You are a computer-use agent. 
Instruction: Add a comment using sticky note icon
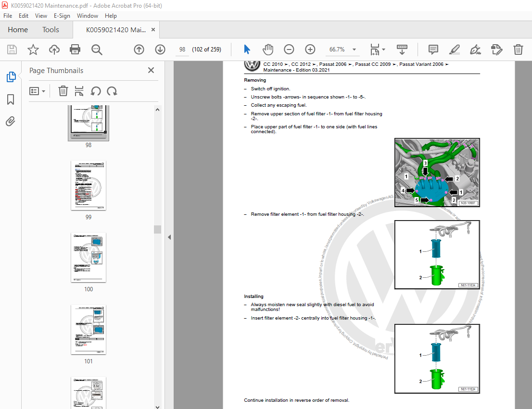click(x=433, y=50)
